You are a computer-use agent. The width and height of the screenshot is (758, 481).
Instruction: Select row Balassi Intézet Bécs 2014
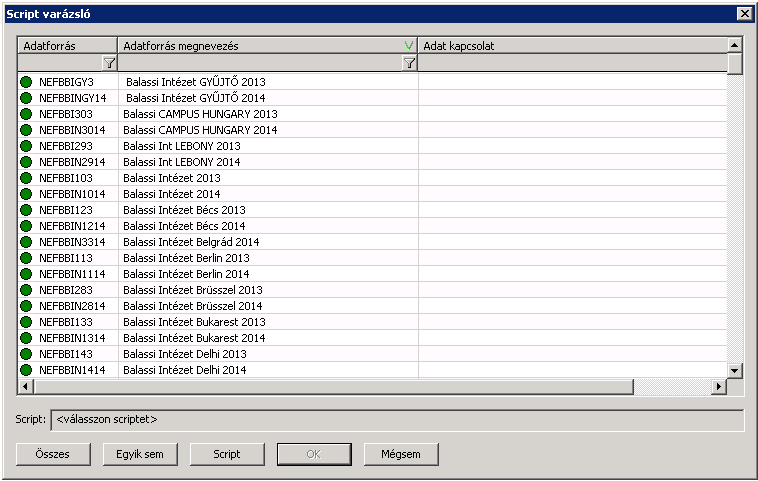click(373, 226)
